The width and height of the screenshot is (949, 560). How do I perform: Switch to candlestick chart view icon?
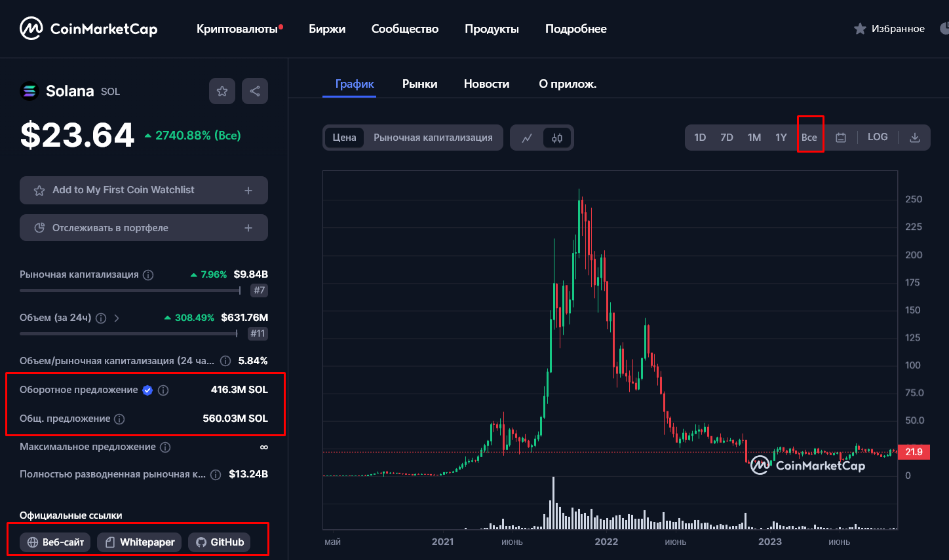coord(557,138)
